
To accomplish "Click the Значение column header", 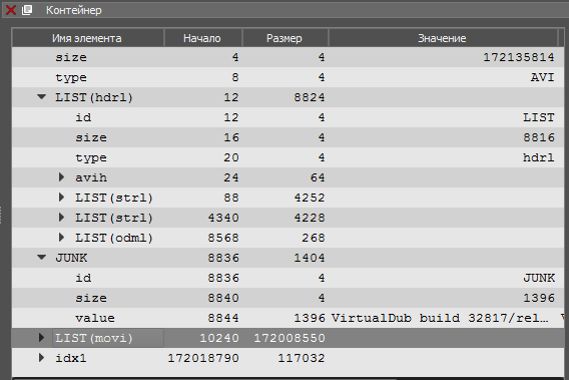I will (x=442, y=38).
